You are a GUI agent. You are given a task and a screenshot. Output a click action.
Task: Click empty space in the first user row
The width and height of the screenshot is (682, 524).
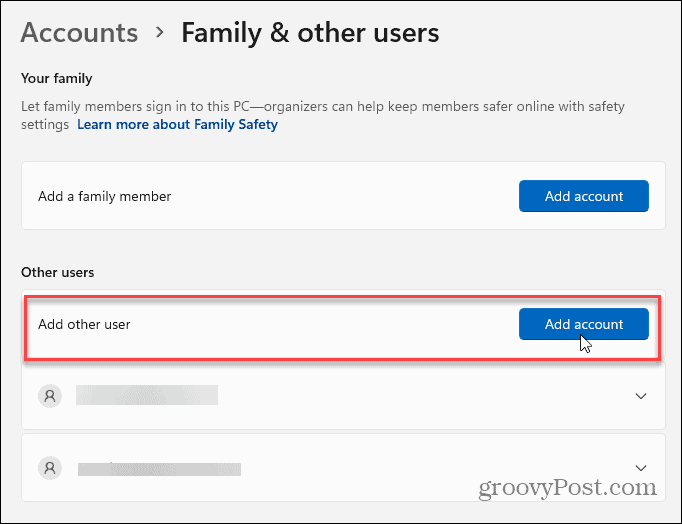(420, 396)
